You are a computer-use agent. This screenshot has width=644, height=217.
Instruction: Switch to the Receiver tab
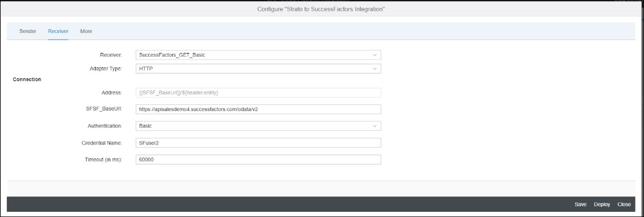click(x=58, y=31)
